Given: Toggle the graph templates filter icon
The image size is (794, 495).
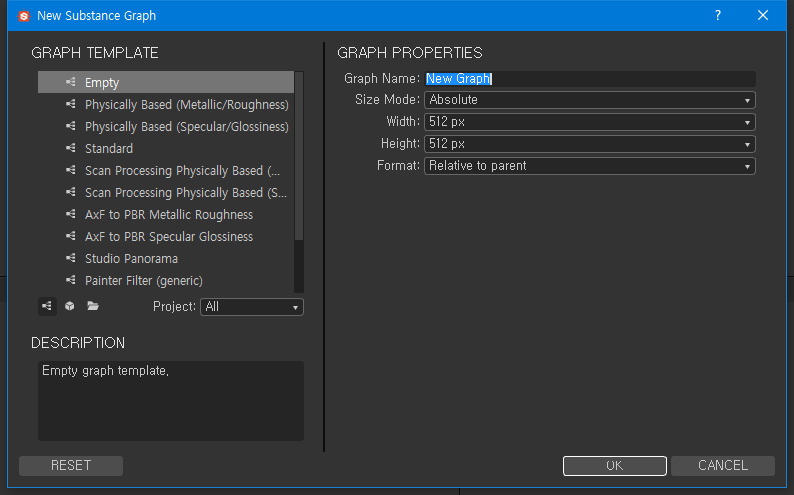Looking at the screenshot, I should (x=47, y=306).
